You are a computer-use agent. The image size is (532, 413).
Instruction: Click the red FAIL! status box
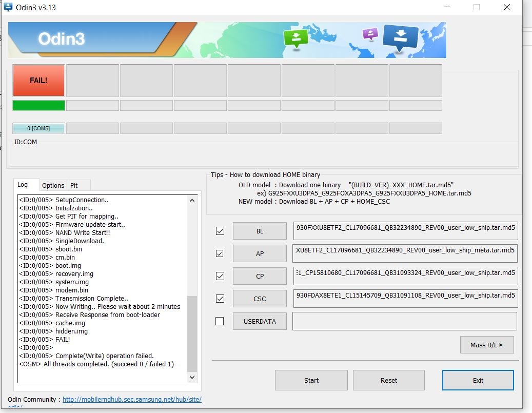tap(38, 81)
